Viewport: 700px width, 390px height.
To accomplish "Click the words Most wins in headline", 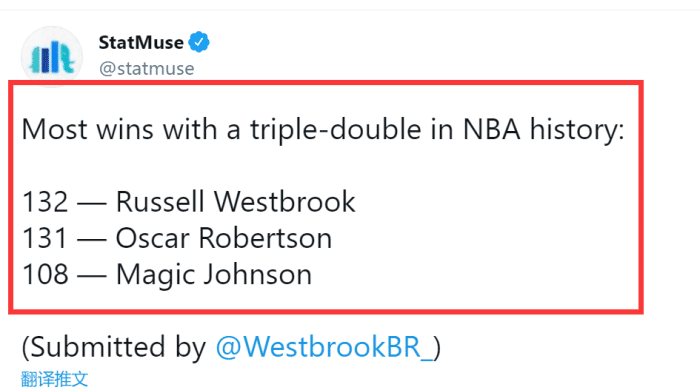I will coord(88,130).
